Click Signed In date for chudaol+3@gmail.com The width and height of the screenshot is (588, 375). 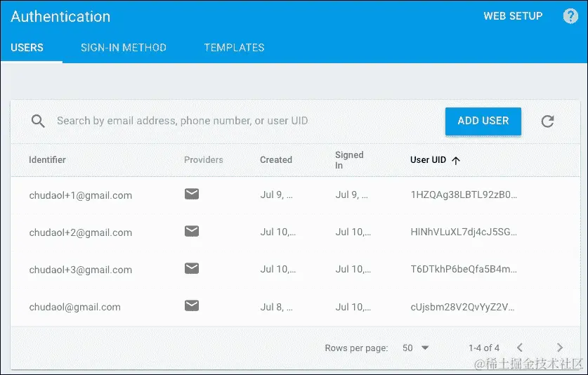click(353, 269)
